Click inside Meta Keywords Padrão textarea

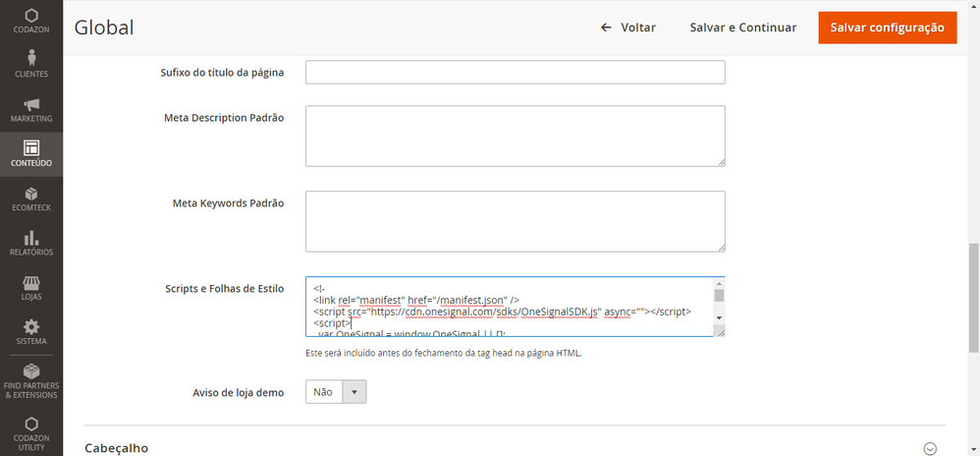click(x=516, y=221)
